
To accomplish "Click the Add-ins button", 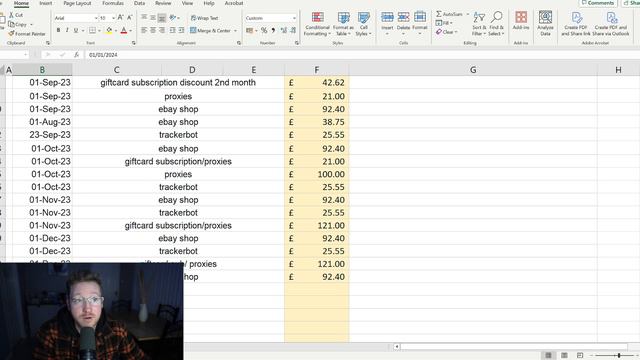I will pos(521,20).
